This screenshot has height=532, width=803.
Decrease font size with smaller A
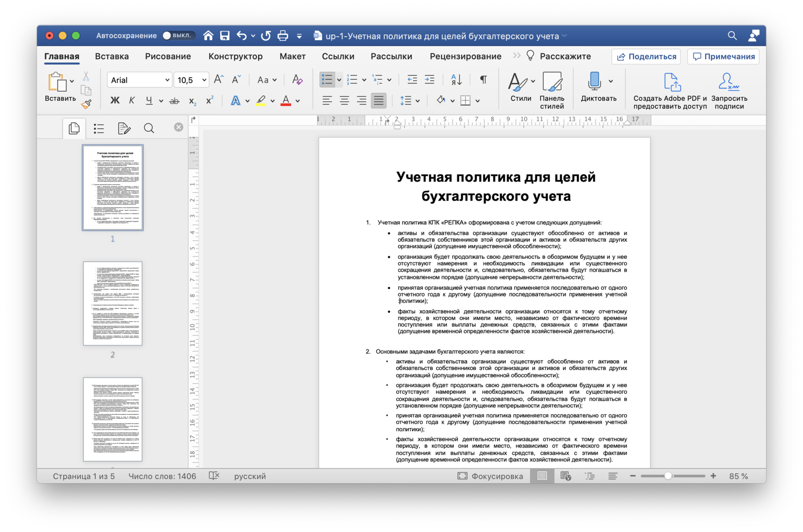point(236,80)
